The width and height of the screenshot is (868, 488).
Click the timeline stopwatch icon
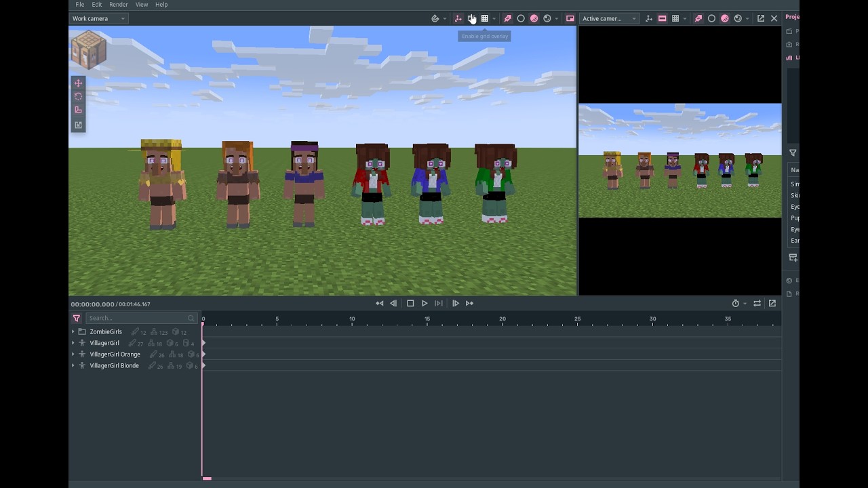click(736, 304)
